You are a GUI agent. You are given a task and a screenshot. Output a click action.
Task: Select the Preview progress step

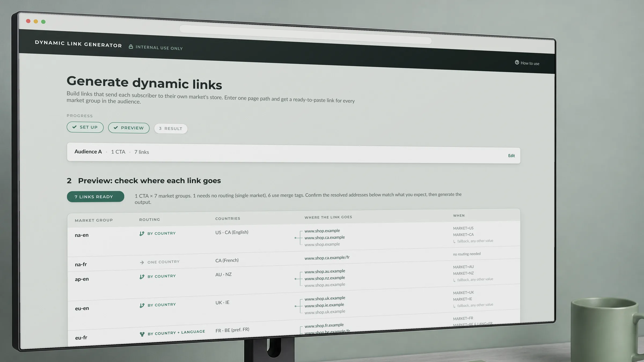[129, 128]
